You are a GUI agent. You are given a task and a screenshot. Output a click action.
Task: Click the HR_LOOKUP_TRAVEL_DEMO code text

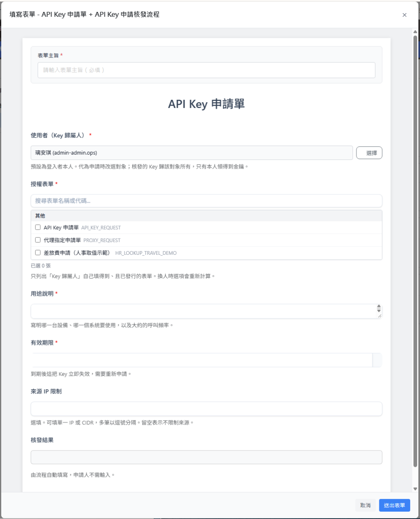pyautogui.click(x=146, y=253)
